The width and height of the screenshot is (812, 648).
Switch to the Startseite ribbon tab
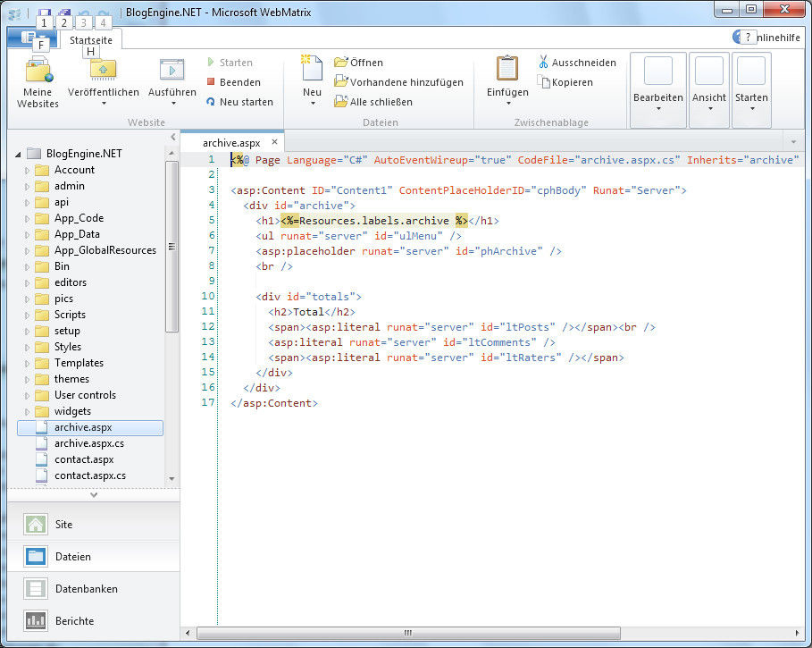tap(91, 40)
